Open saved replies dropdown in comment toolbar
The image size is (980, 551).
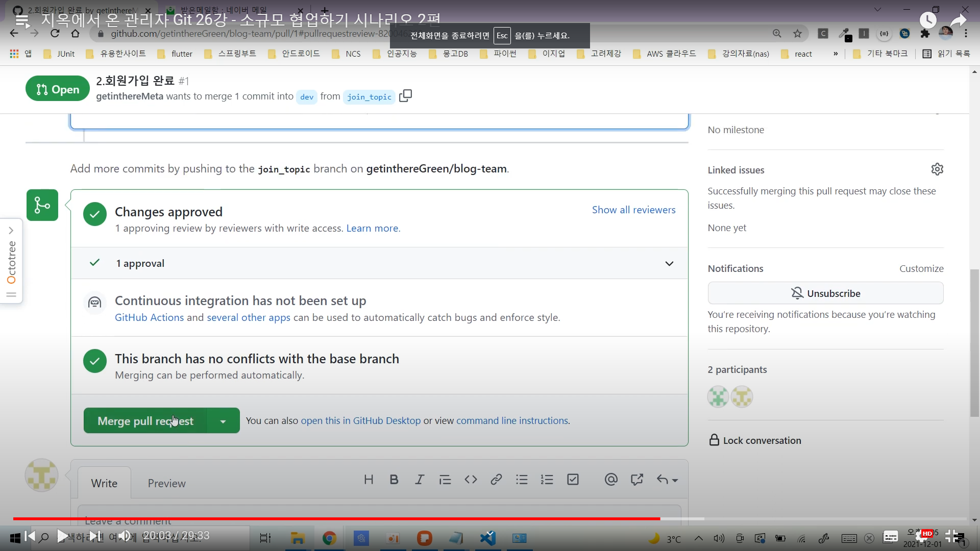667,480
